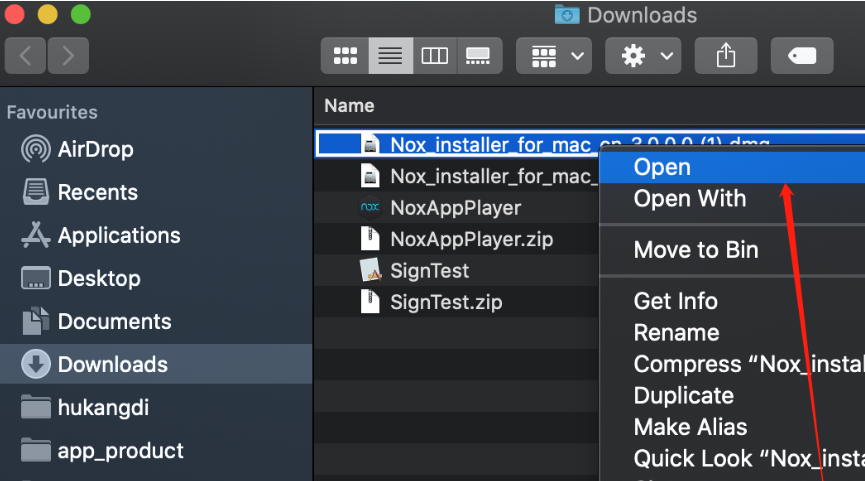Click the Recents icon
The width and height of the screenshot is (865, 481).
[x=36, y=192]
